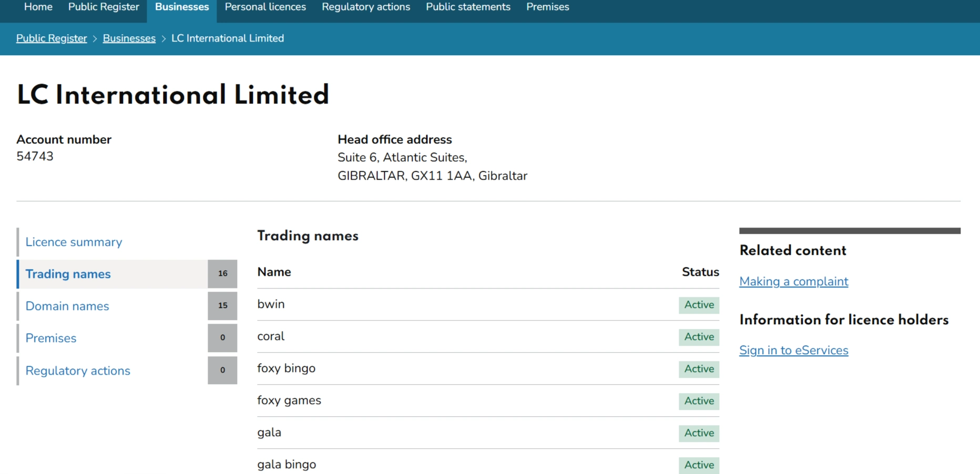980x474 pixels.
Task: Open the Home navigation item
Action: [38, 7]
